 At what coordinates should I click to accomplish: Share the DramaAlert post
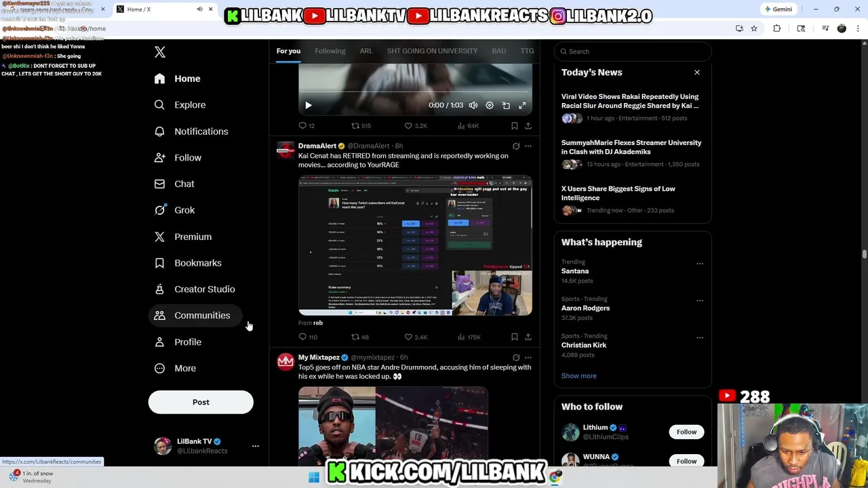click(528, 337)
